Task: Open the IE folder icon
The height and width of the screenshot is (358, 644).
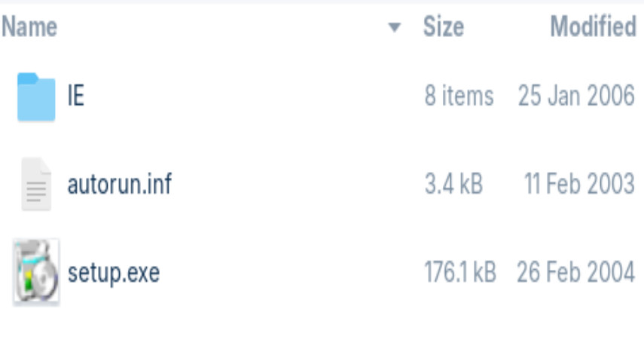Action: pos(36,97)
